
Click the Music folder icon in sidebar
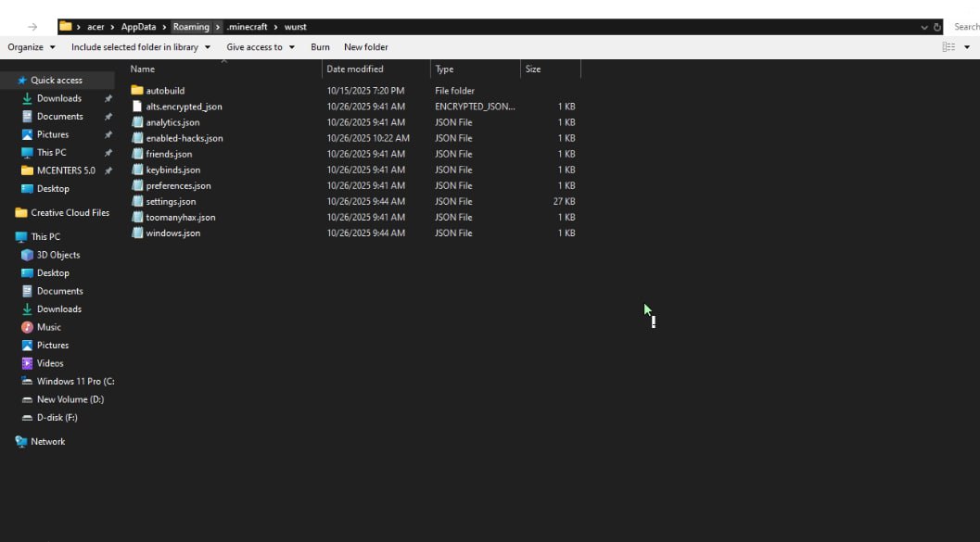[x=27, y=327]
